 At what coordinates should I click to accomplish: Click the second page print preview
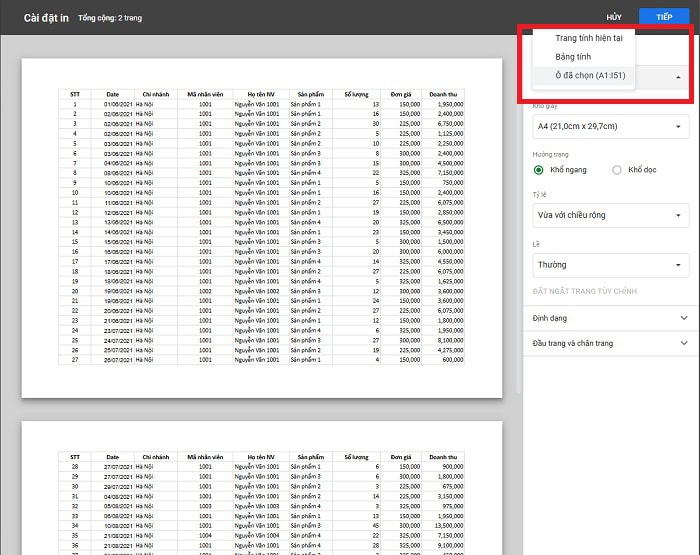coord(262,490)
